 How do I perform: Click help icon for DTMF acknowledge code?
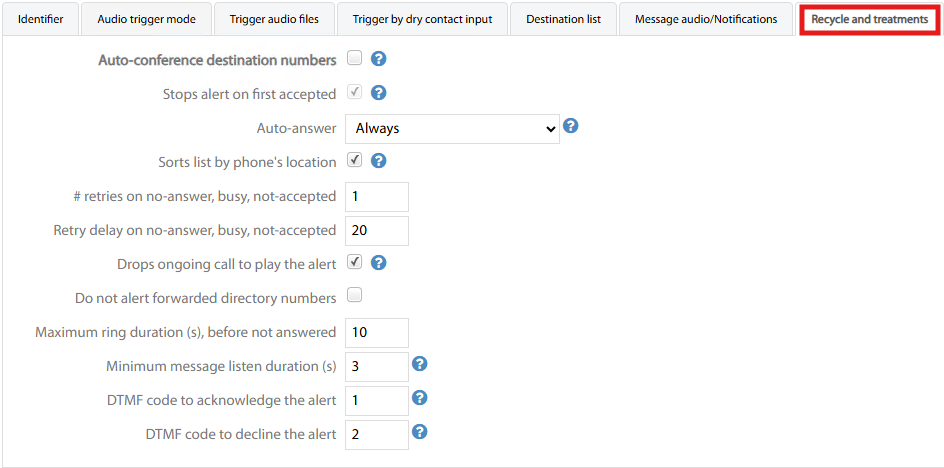tap(420, 398)
